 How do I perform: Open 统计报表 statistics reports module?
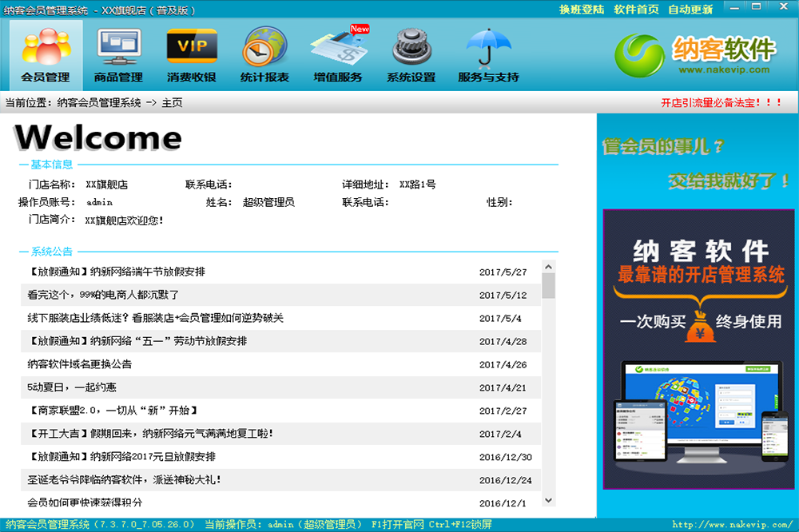pyautogui.click(x=264, y=55)
